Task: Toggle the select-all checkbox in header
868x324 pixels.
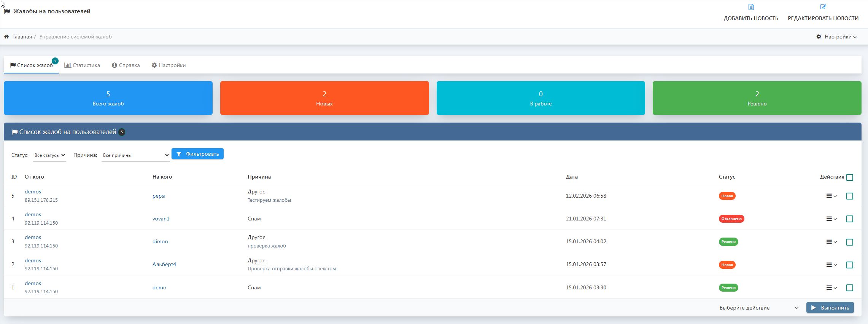Action: [850, 177]
